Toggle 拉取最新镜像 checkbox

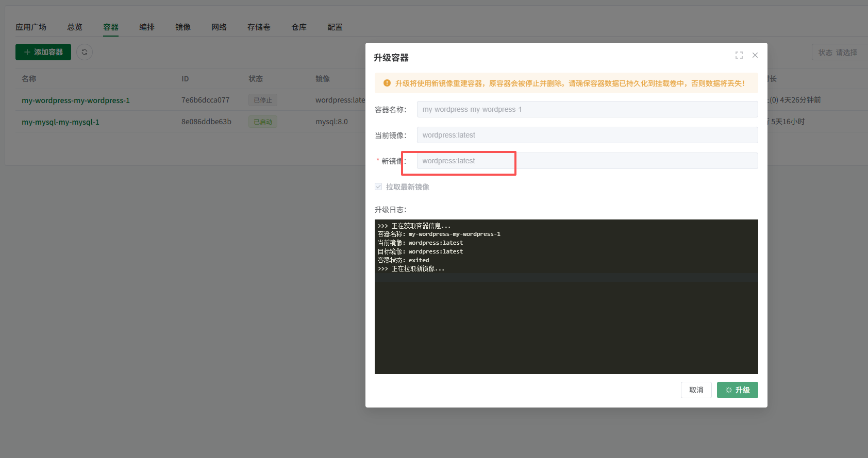pyautogui.click(x=378, y=186)
